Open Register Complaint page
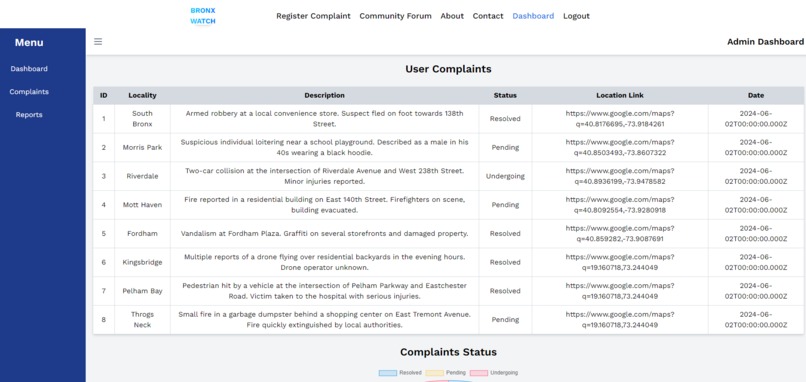The image size is (806, 382). [x=313, y=16]
